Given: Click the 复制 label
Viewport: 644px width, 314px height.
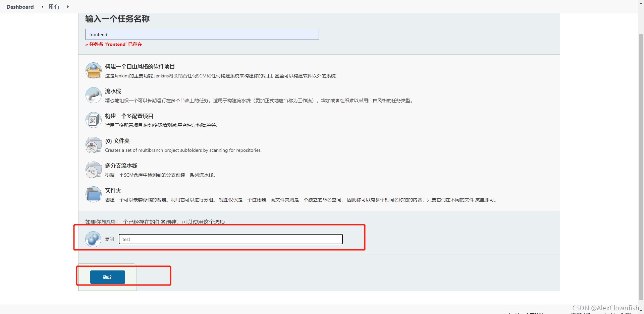Looking at the screenshot, I should point(109,239).
